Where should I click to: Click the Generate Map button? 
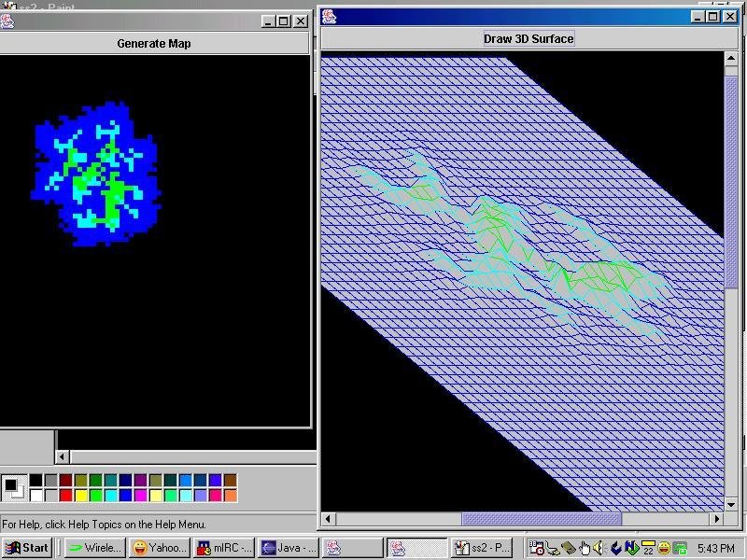click(x=154, y=43)
